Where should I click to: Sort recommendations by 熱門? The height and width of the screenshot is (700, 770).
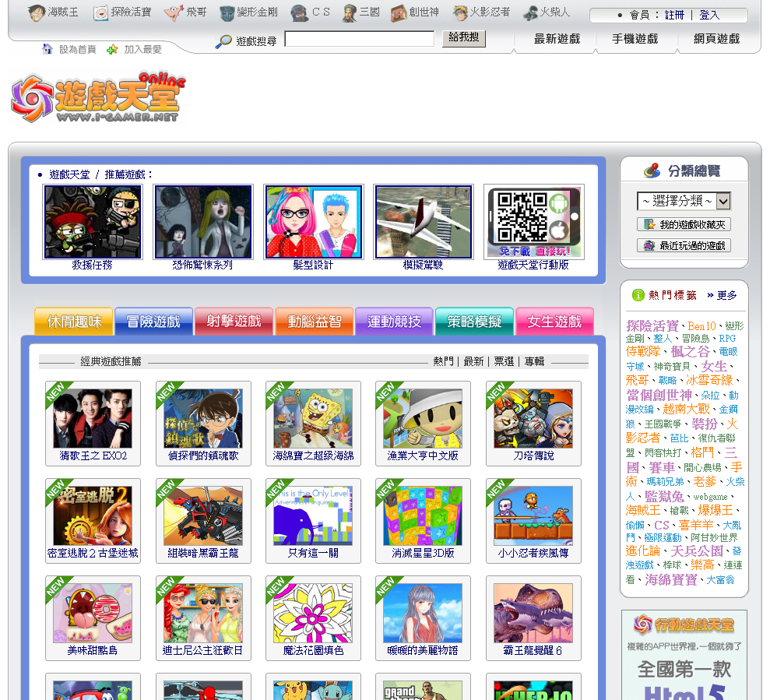[x=444, y=361]
